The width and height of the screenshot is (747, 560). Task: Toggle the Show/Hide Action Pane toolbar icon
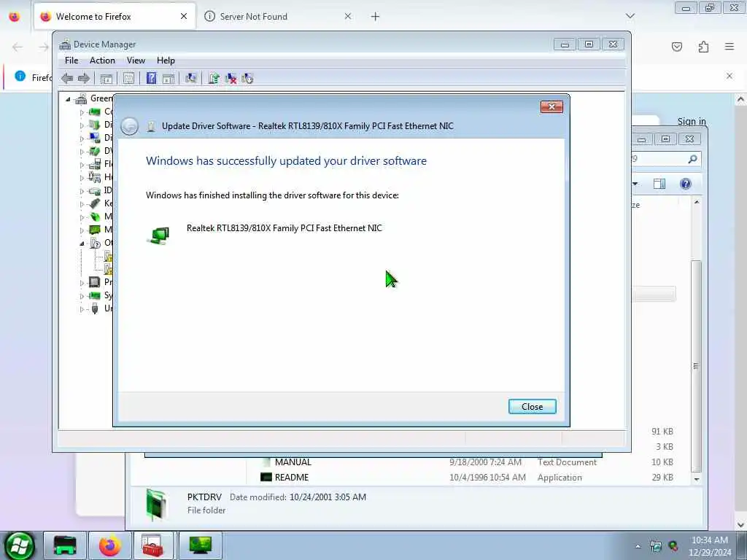point(169,79)
